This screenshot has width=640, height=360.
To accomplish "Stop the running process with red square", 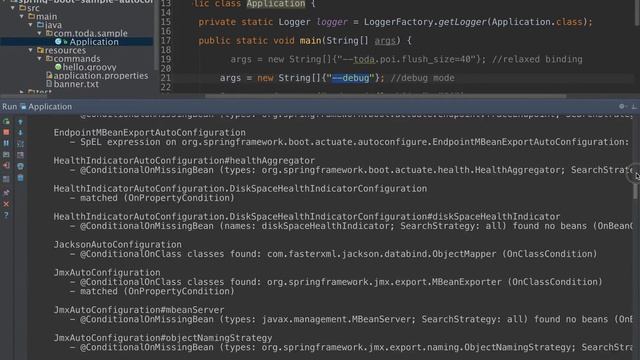I will 6,132.
